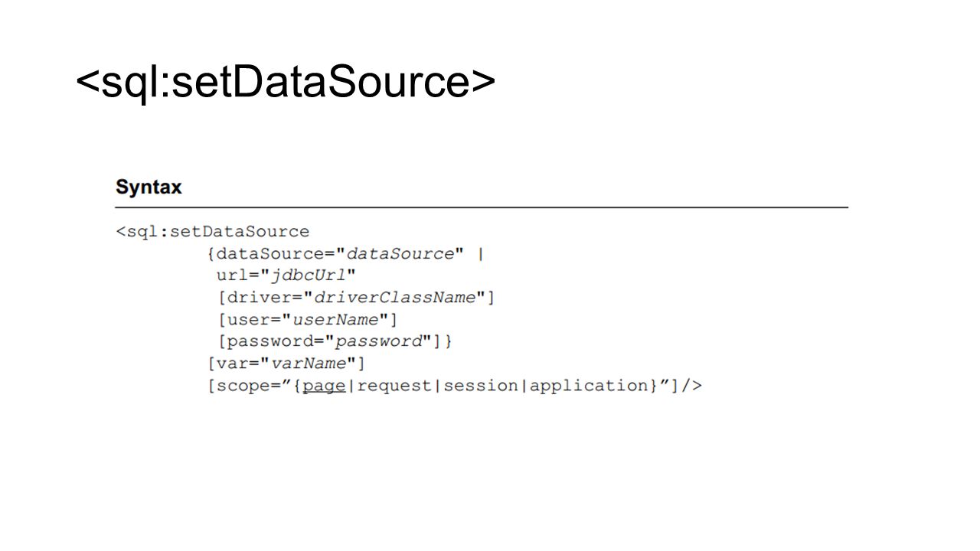The width and height of the screenshot is (980, 551).
Task: Select the driverClassName placeholder text
Action: tap(395, 297)
